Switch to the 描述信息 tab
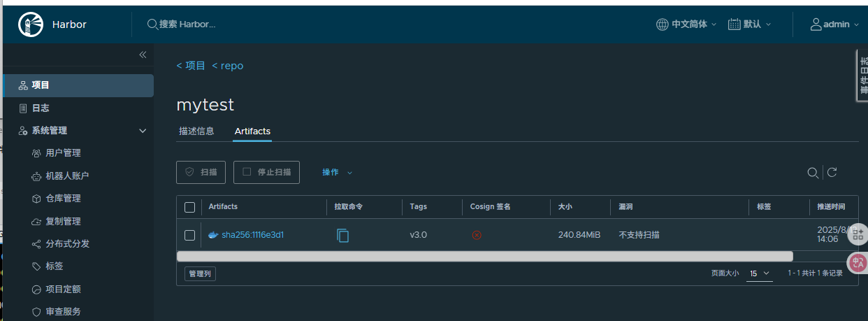The height and width of the screenshot is (321, 868). (196, 131)
